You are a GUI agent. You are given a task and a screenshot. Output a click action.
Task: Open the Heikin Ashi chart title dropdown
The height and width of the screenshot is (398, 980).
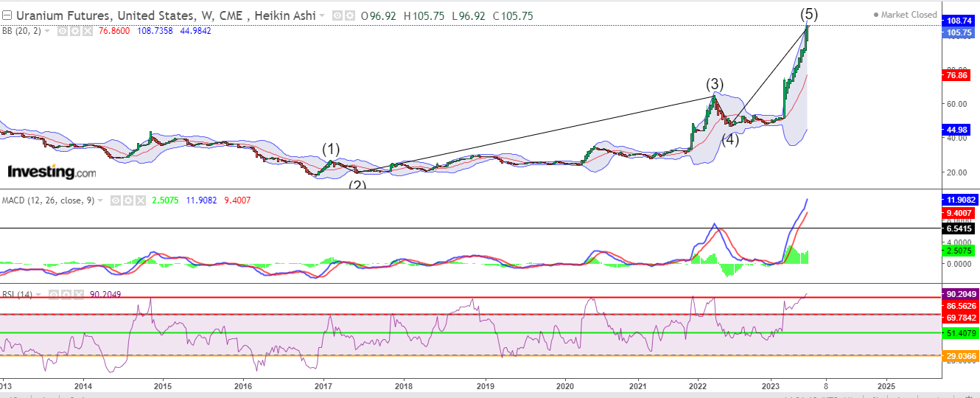coord(322,15)
